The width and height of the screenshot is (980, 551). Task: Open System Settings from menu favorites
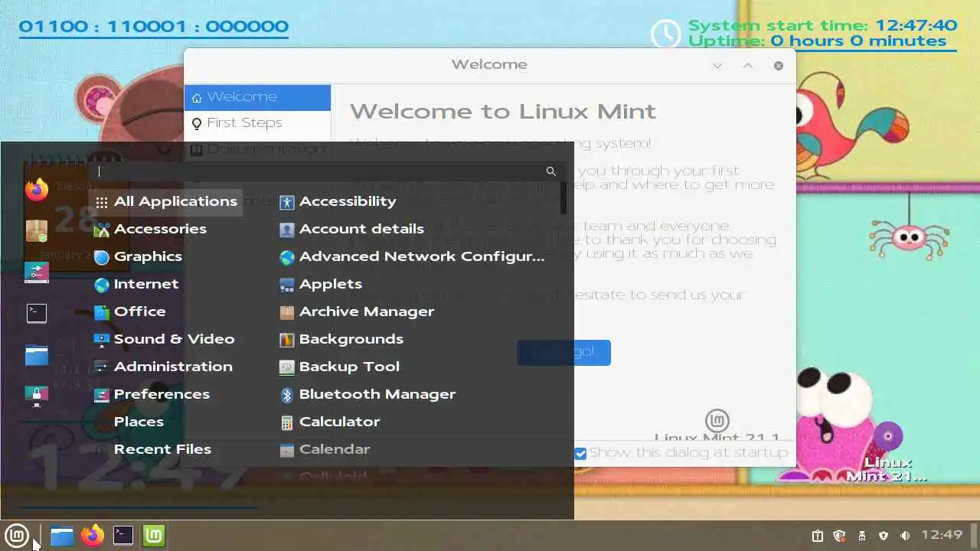(x=37, y=272)
